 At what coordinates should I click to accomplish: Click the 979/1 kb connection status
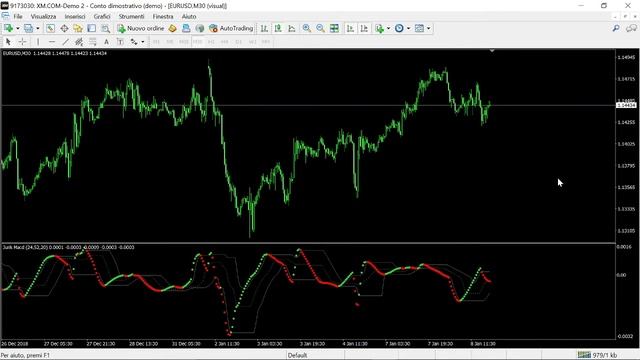[x=598, y=355]
